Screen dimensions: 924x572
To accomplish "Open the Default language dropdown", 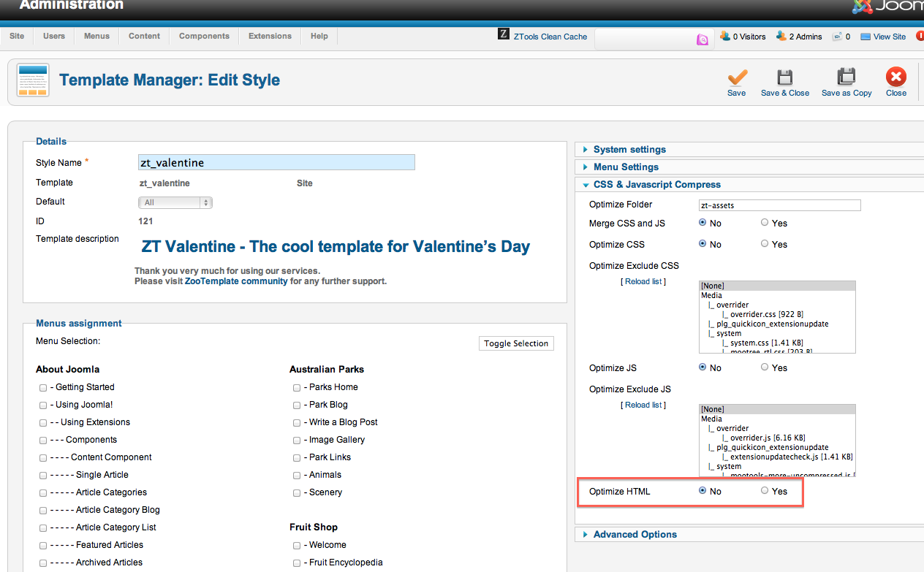I will pyautogui.click(x=175, y=202).
